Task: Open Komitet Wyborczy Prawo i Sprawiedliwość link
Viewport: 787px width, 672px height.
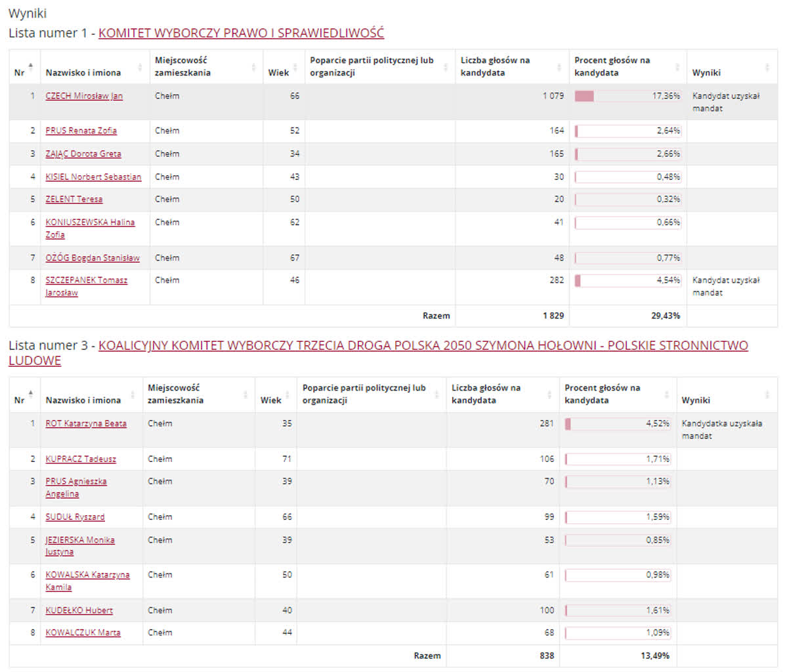Action: click(241, 33)
